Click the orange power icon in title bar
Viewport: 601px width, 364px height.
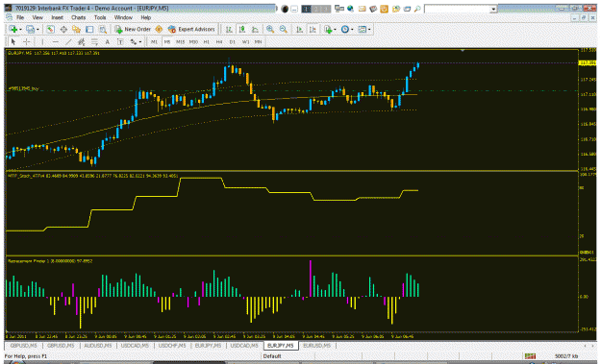coord(384,9)
